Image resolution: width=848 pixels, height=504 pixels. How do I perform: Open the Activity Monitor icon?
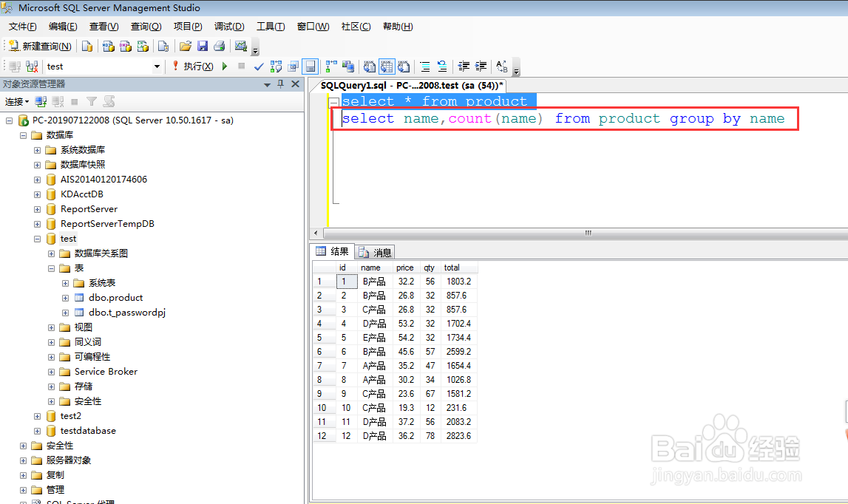pos(241,47)
